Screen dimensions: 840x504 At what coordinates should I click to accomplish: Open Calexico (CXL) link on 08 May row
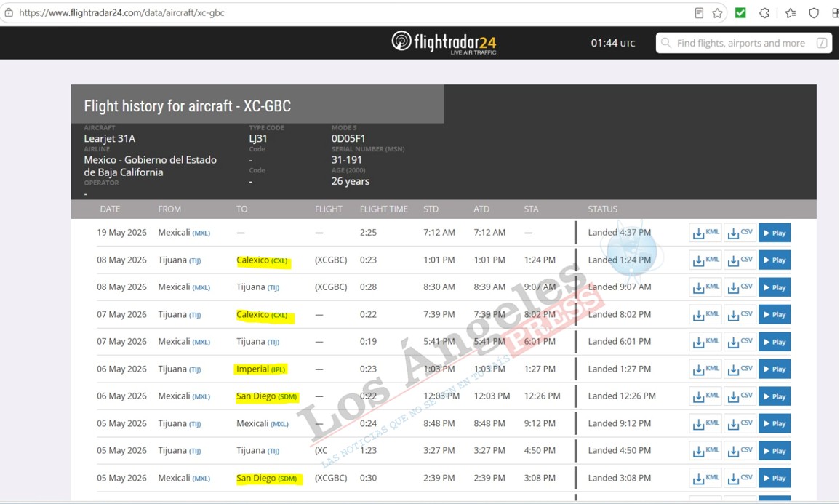(x=262, y=260)
